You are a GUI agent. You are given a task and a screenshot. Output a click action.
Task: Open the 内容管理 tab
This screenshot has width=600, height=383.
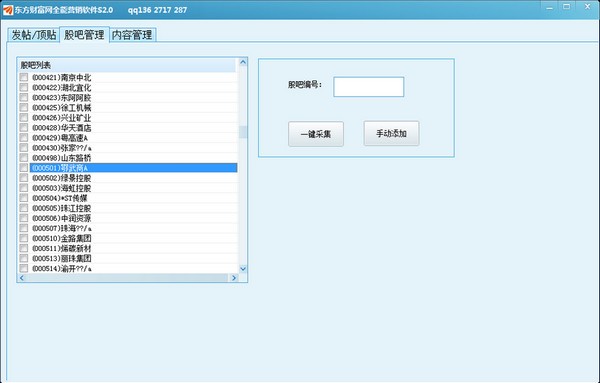click(x=132, y=35)
